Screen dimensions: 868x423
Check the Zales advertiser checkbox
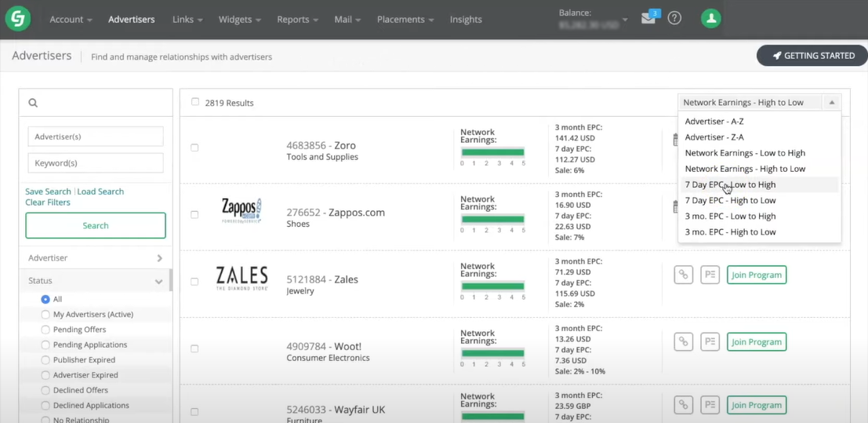(194, 282)
